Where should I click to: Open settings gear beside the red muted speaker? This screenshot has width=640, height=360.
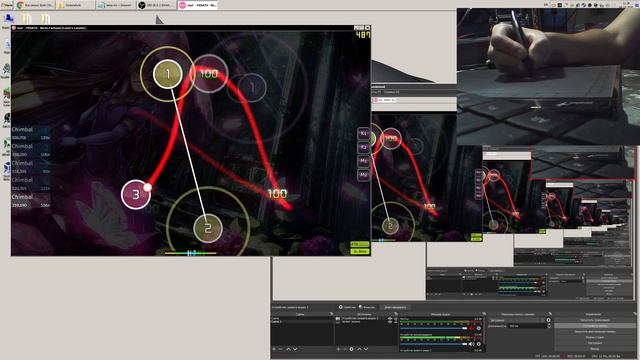[x=478, y=328]
